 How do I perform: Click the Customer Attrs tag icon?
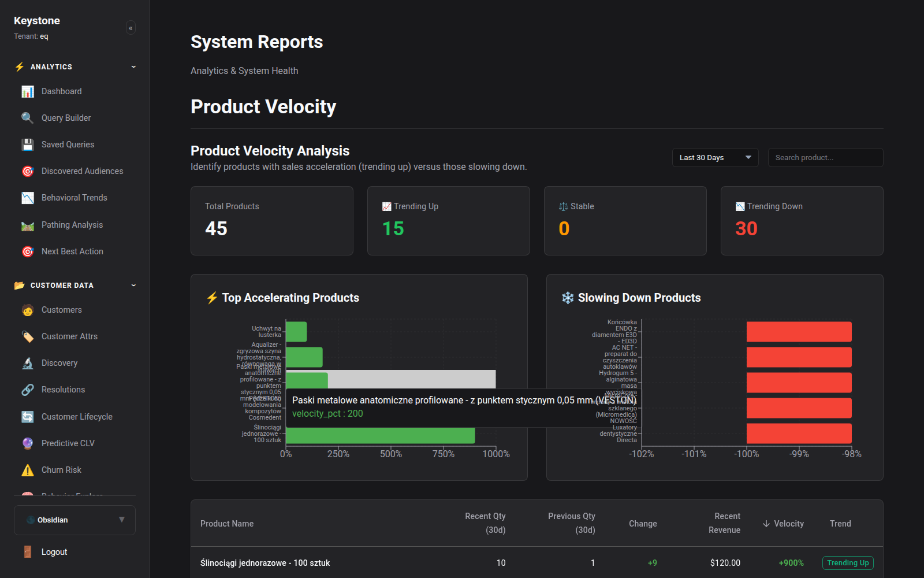(28, 336)
